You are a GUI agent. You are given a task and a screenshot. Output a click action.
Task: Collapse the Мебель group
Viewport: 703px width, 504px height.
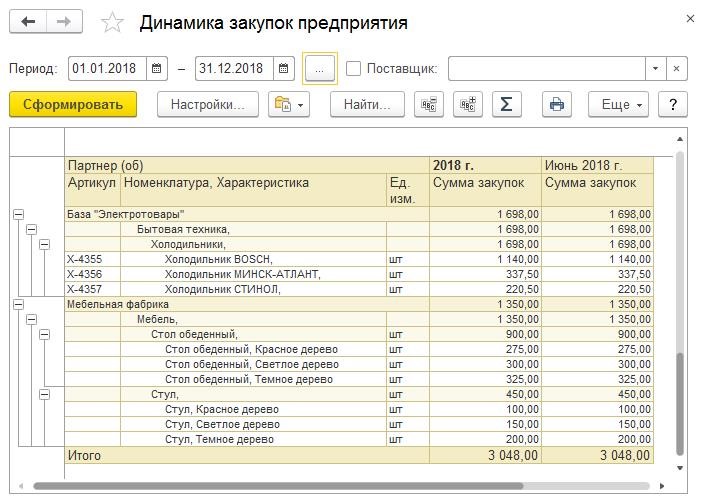31,319
